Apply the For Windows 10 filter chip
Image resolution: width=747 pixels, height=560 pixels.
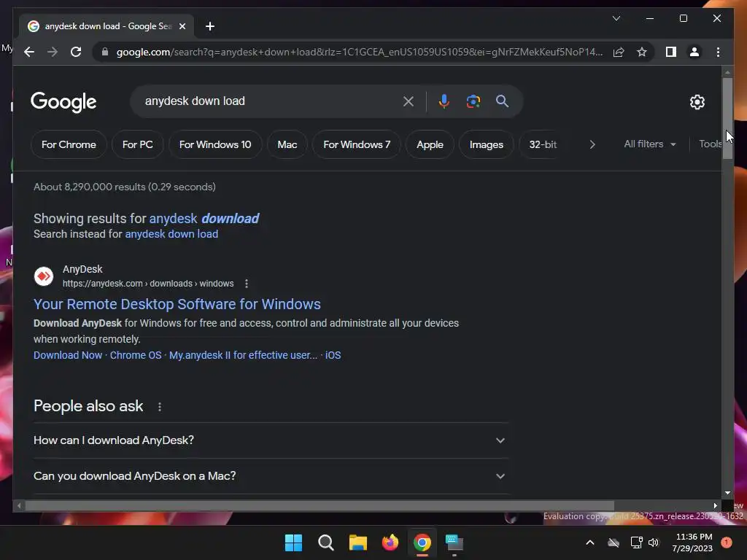[x=215, y=144]
